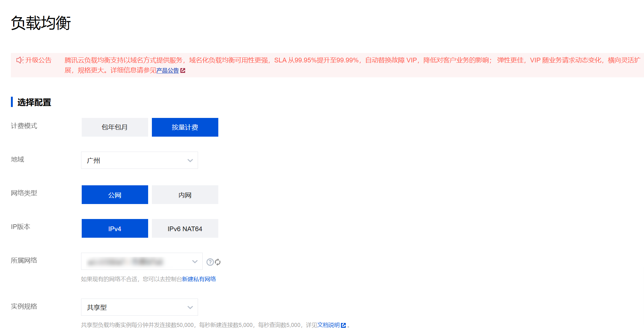Select 按量计费 billing mode

tap(185, 127)
